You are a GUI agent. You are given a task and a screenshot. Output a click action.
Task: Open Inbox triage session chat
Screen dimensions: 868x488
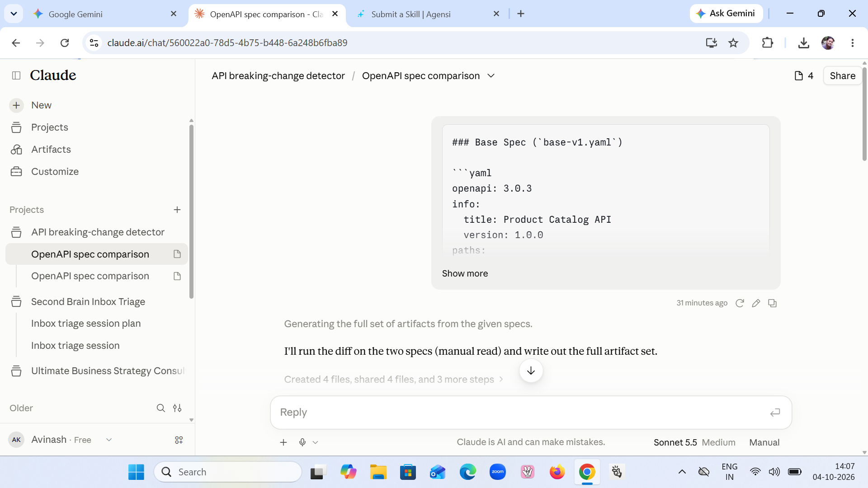[75, 346]
